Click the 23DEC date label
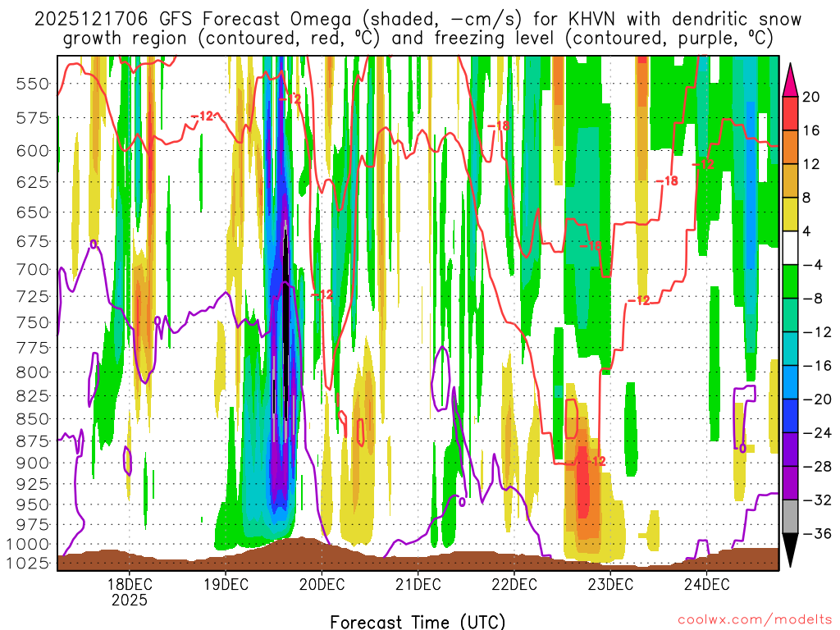This screenshot has height=630, width=840. point(610,584)
